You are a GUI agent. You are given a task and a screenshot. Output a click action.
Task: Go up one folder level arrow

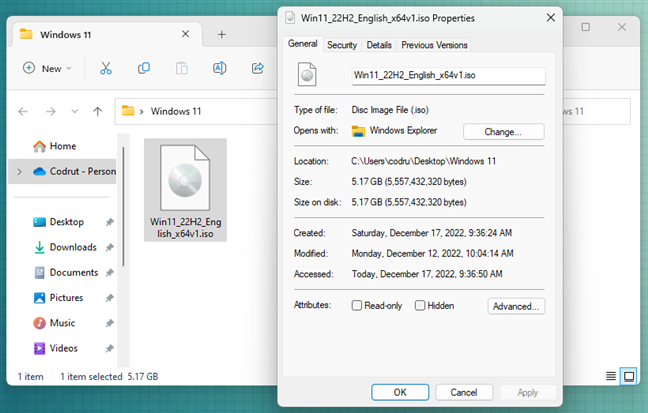pos(98,111)
